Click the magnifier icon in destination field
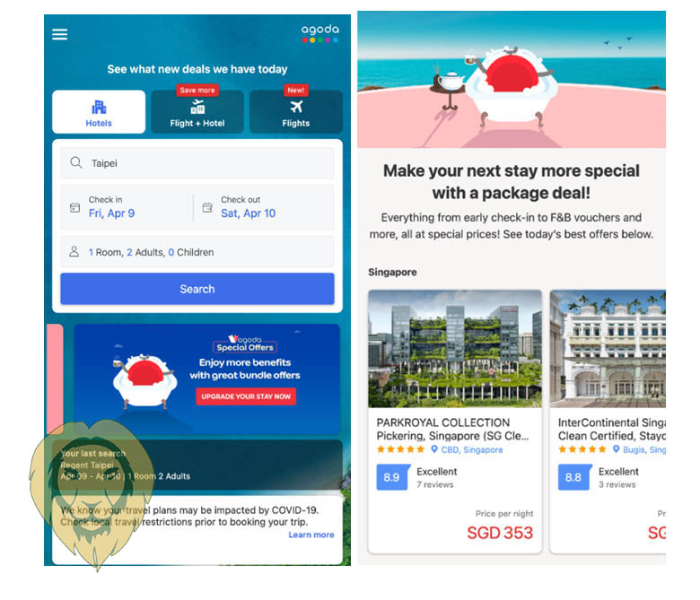Image resolution: width=700 pixels, height=600 pixels. [x=76, y=163]
